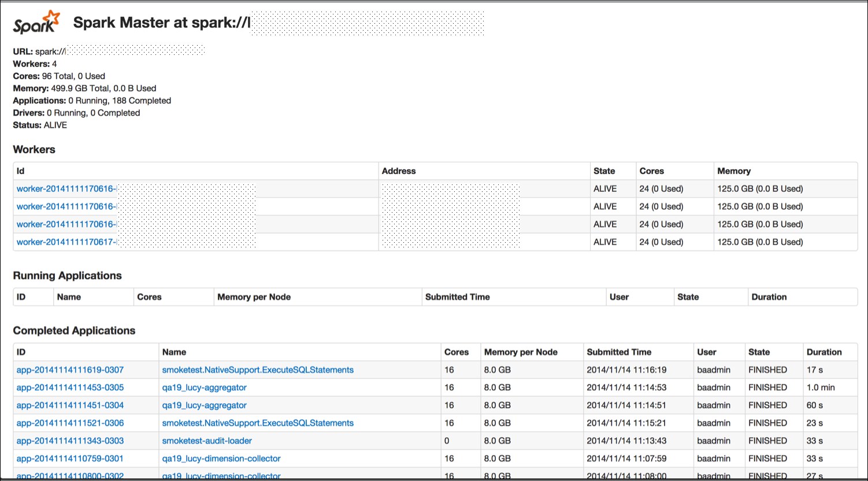
Task: Click the Address header in Workers table
Action: click(x=399, y=171)
